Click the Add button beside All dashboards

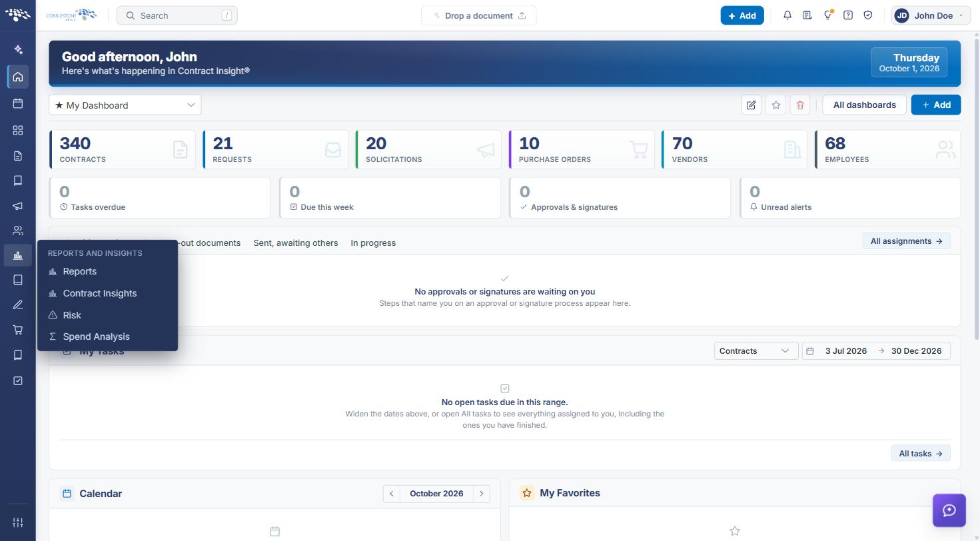click(x=936, y=105)
